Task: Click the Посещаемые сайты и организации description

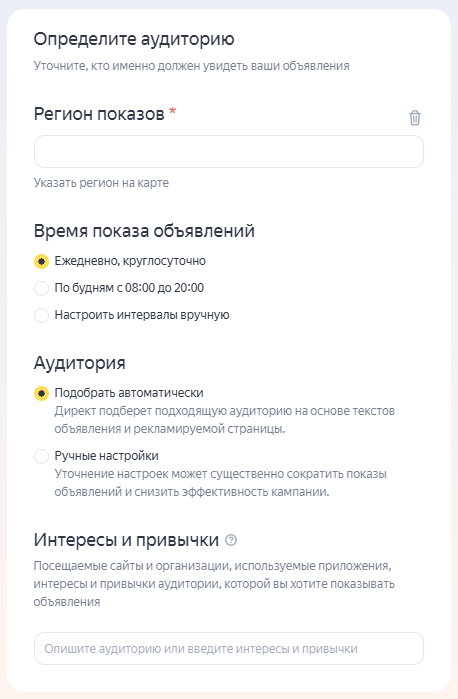Action: coord(214,584)
